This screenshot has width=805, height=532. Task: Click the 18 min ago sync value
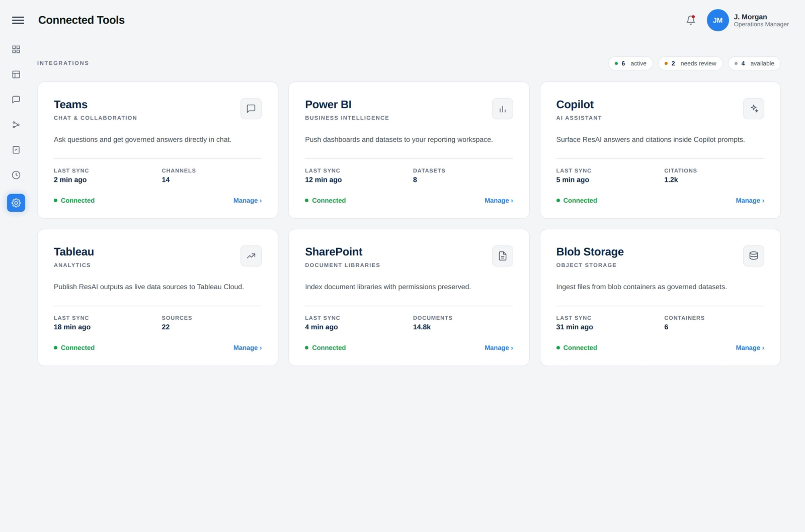click(72, 327)
